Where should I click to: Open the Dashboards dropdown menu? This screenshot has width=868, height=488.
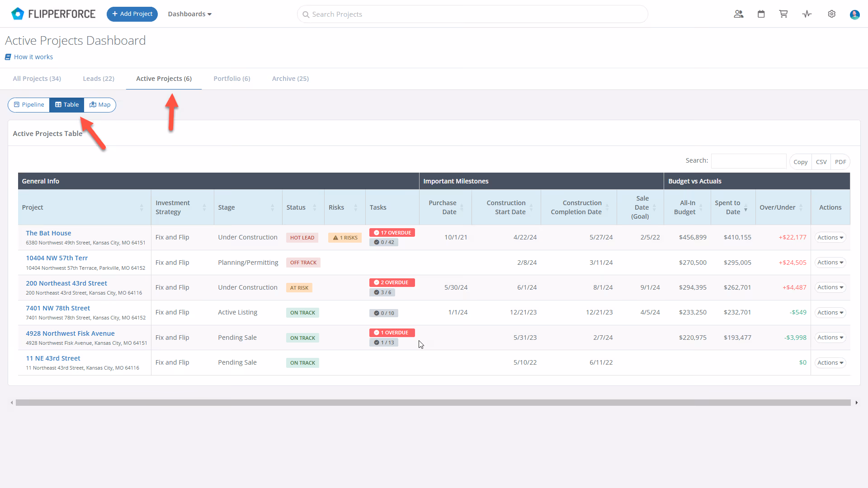point(190,14)
